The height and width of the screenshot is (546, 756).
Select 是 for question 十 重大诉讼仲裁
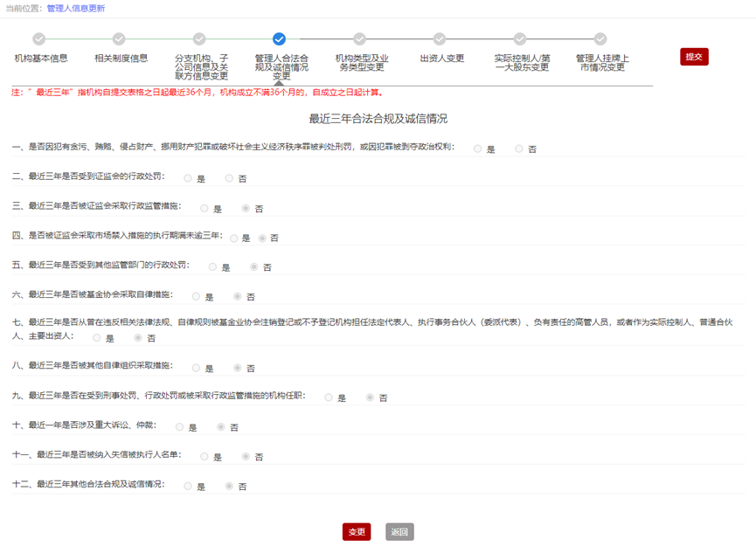pos(179,427)
